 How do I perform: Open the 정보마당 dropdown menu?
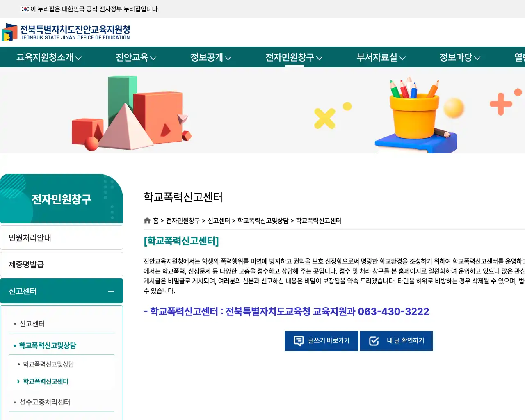point(457,57)
